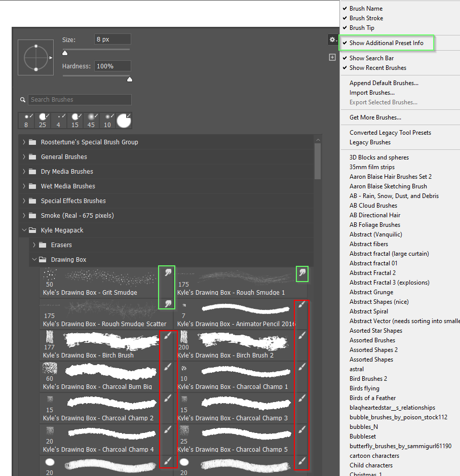
Task: Expand the Special Effects Brushes folder
Action: tap(24, 201)
